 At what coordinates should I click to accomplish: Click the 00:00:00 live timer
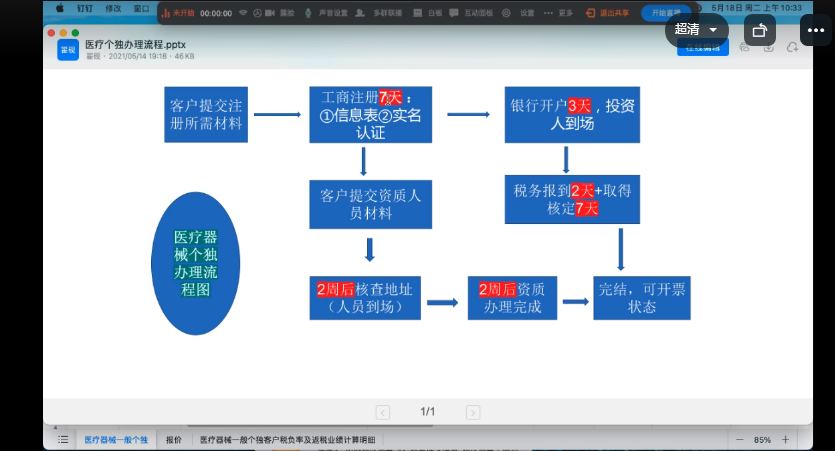click(x=216, y=13)
